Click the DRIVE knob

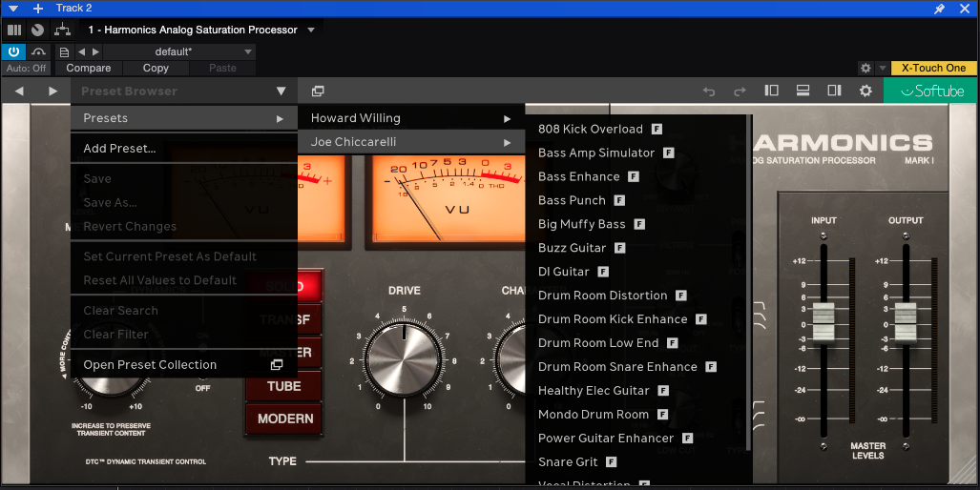pos(403,360)
